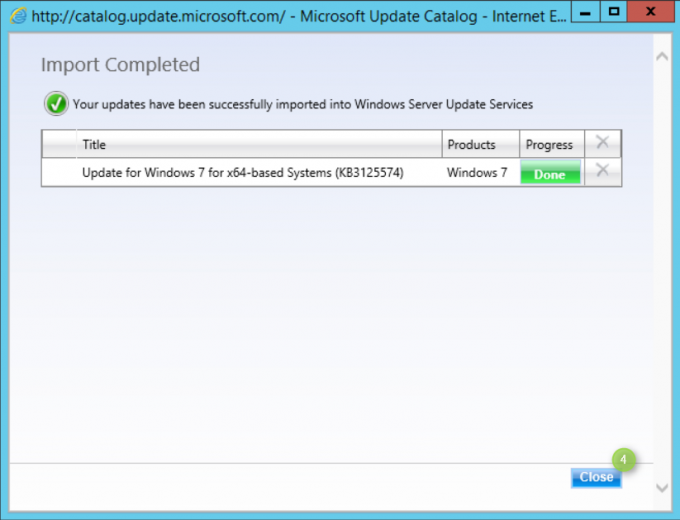
Task: Remove the KB3125574 row using its X
Action: [x=602, y=171]
